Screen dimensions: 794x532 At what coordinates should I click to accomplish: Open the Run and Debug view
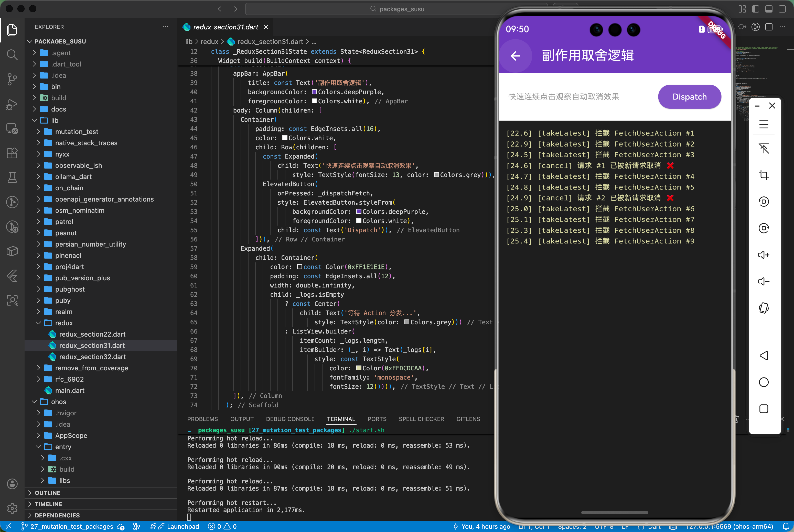pos(12,104)
